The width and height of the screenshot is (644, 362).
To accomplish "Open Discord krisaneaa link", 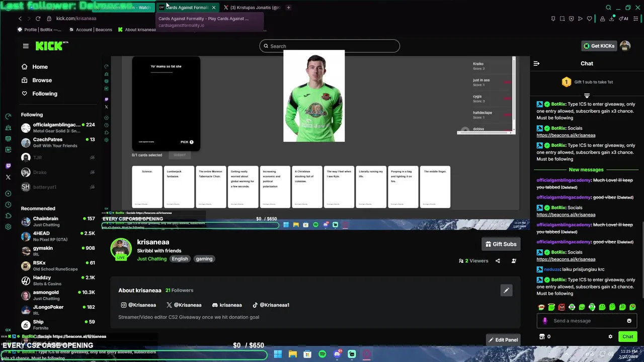I will tap(227, 305).
